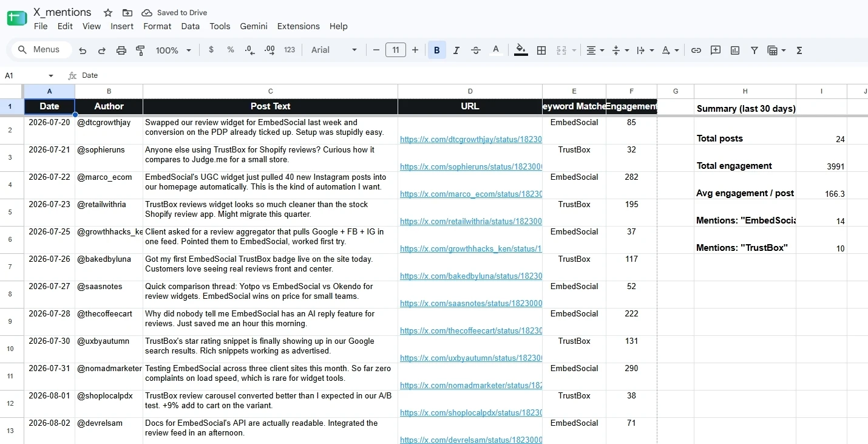868x444 pixels.
Task: Open the Extensions menu
Action: [x=299, y=26]
